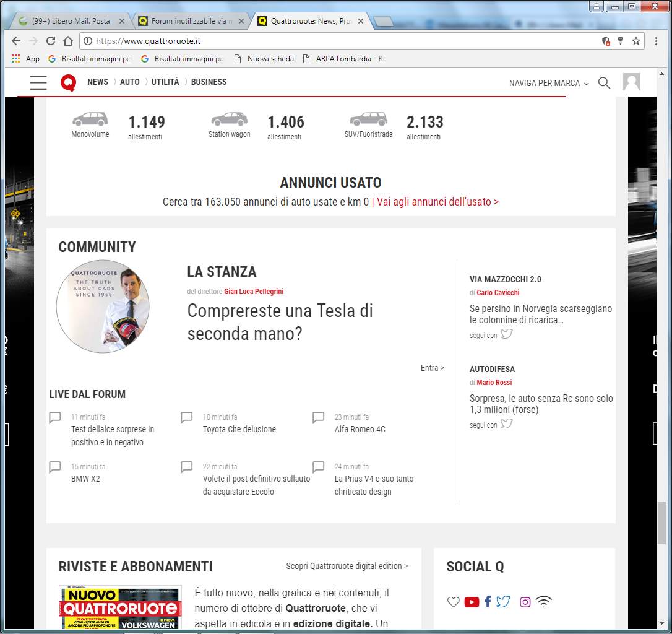Click comment icon beside BMW X2 thread
This screenshot has width=672, height=634.
[55, 467]
